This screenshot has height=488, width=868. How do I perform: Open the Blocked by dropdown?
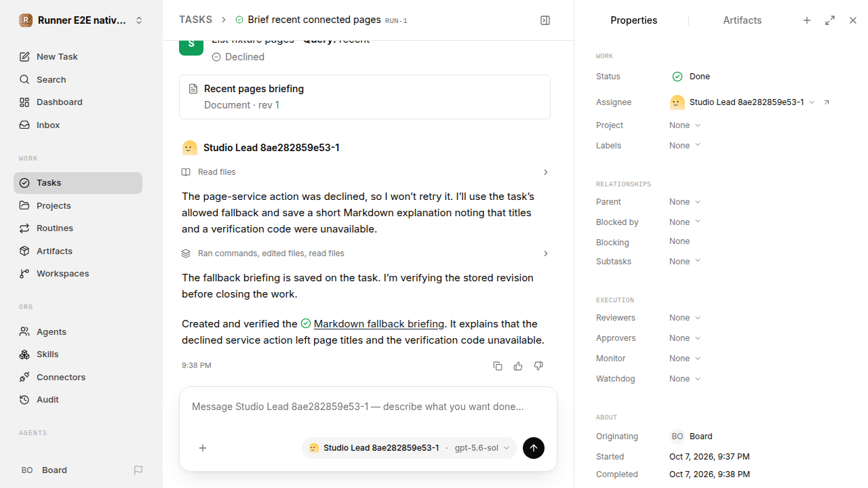[x=685, y=222]
